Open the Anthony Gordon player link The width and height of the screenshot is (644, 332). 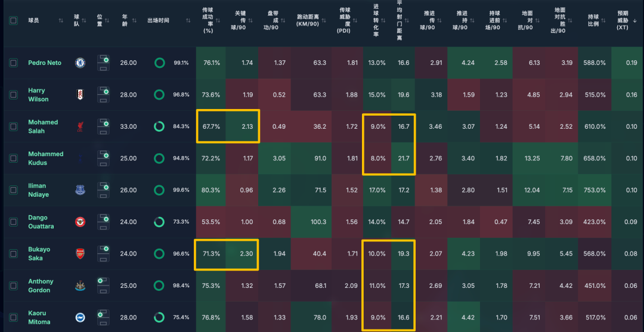point(41,286)
